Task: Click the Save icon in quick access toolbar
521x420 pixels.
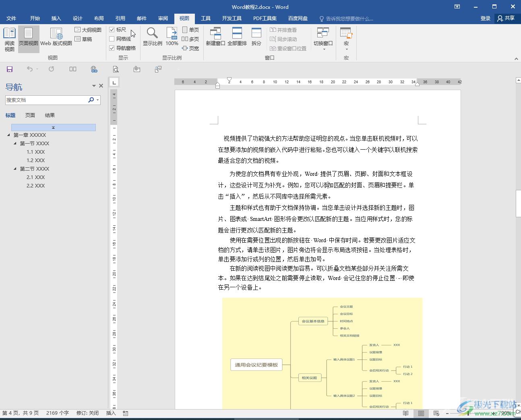Action: pos(10,69)
